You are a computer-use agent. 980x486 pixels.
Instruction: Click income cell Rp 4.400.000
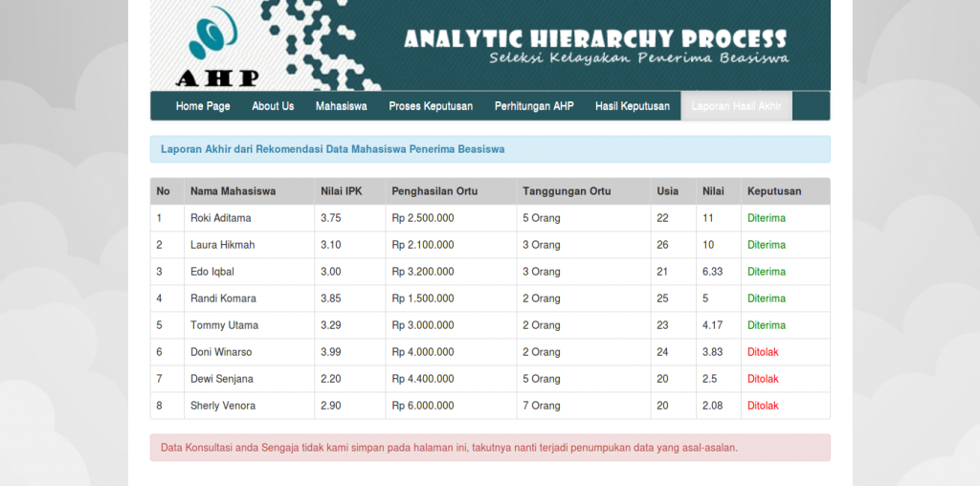[x=422, y=379]
